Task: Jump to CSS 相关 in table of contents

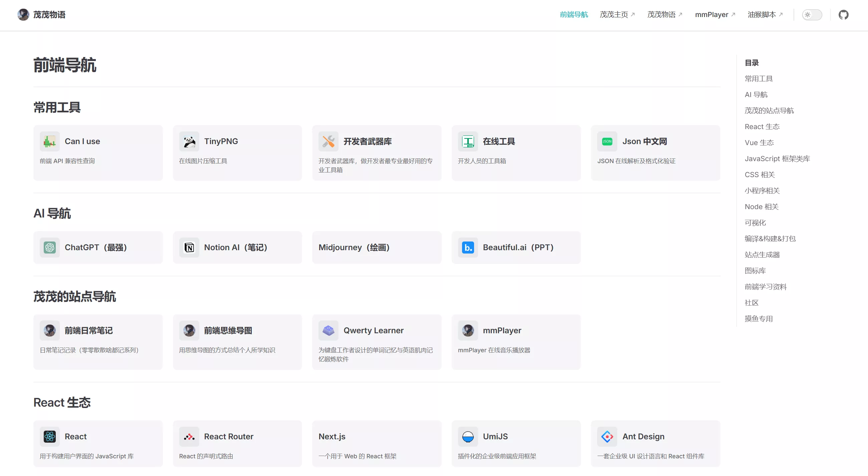Action: click(759, 175)
